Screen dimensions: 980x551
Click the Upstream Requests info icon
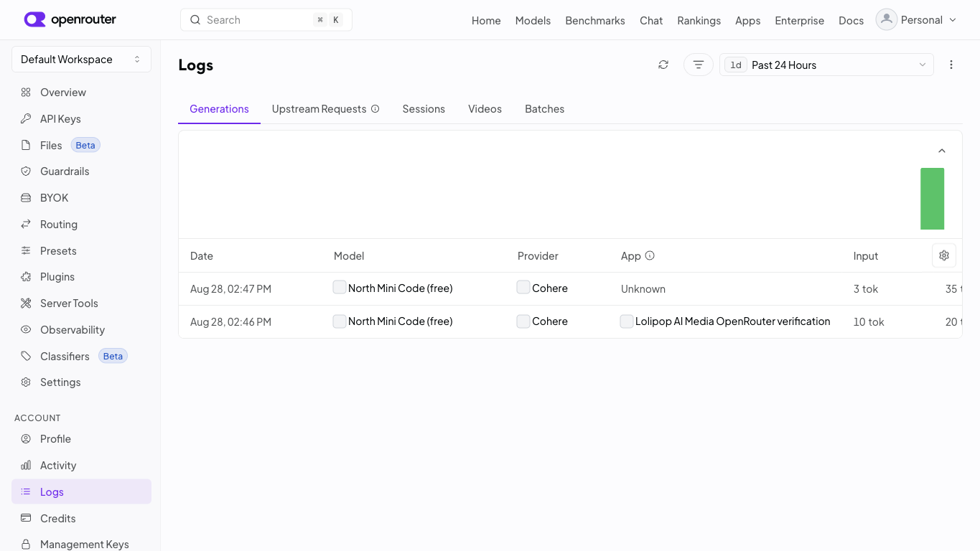[x=375, y=109]
